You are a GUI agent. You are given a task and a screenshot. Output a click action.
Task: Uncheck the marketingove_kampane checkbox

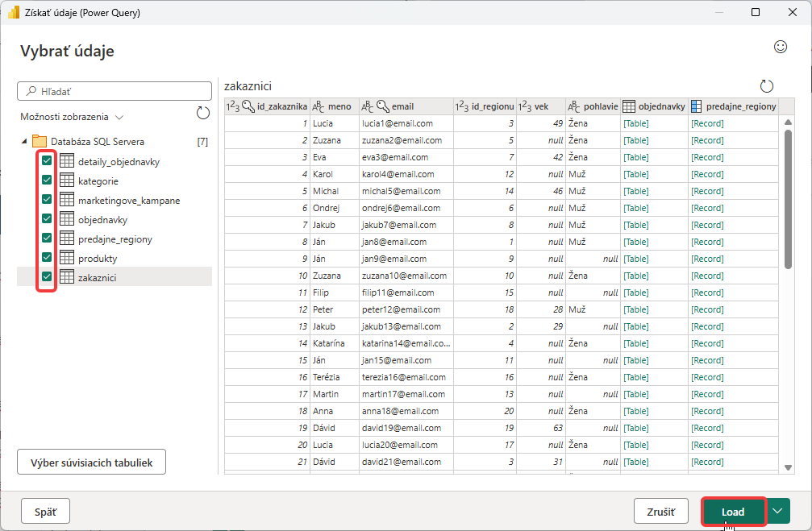pos(47,199)
